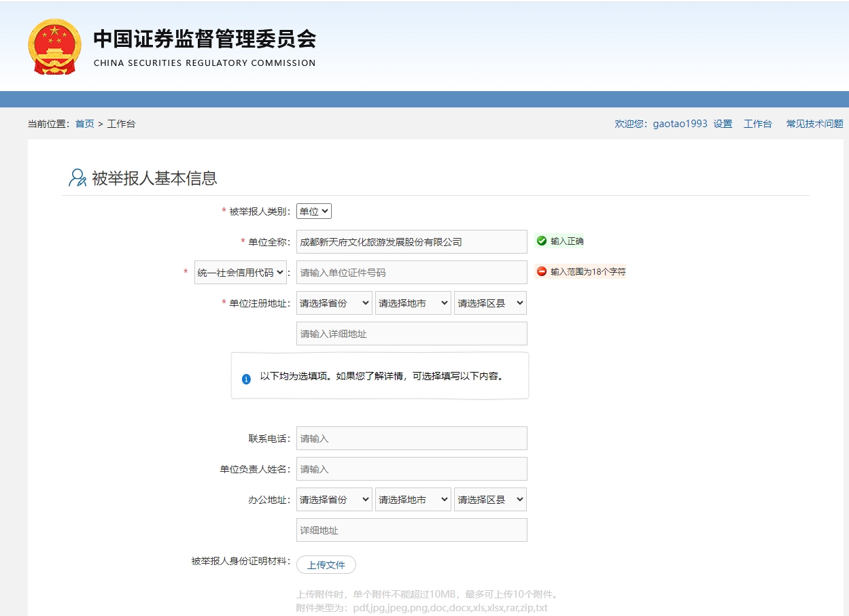Click the 中国证券监督管理委员会 title text

(x=205, y=39)
